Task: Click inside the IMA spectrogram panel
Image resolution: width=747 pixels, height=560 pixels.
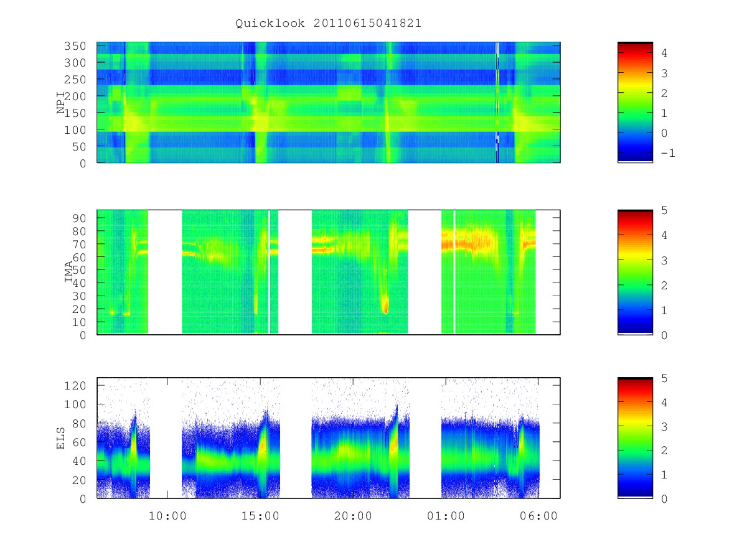Action: pos(329,273)
